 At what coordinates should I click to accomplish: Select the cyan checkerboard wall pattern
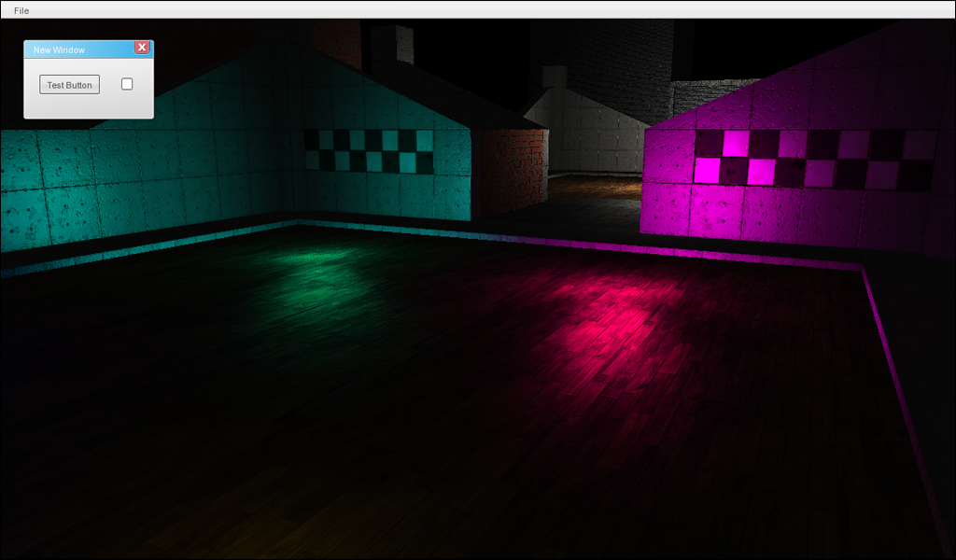point(369,151)
